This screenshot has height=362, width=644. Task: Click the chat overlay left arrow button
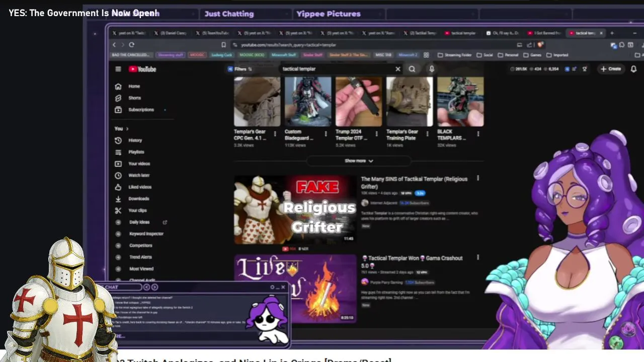click(x=146, y=287)
